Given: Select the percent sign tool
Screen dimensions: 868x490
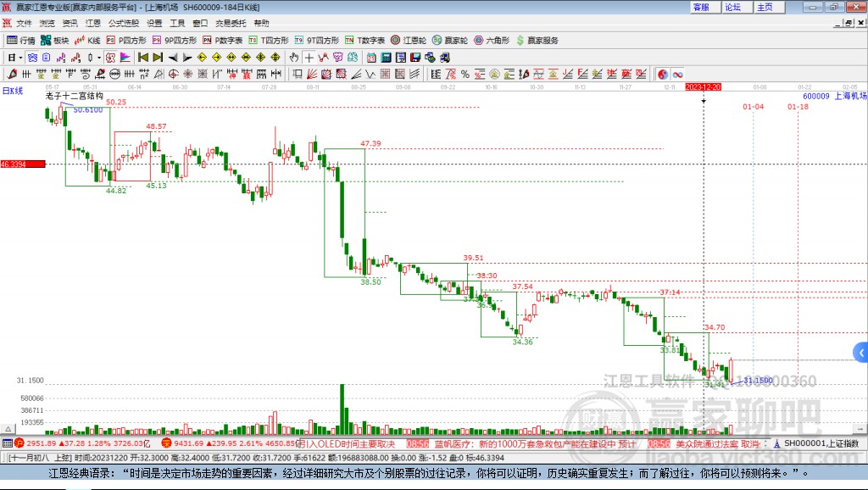Looking at the screenshot, I should [465, 75].
